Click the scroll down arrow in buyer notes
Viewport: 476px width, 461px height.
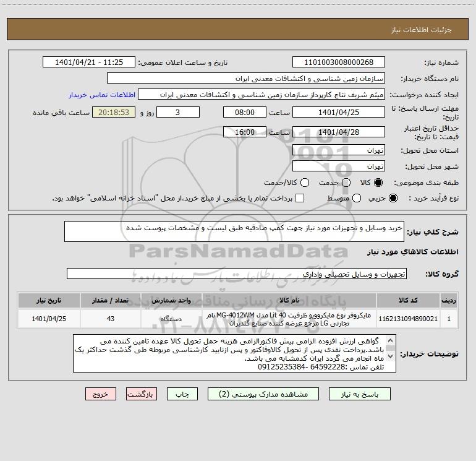click(x=391, y=356)
